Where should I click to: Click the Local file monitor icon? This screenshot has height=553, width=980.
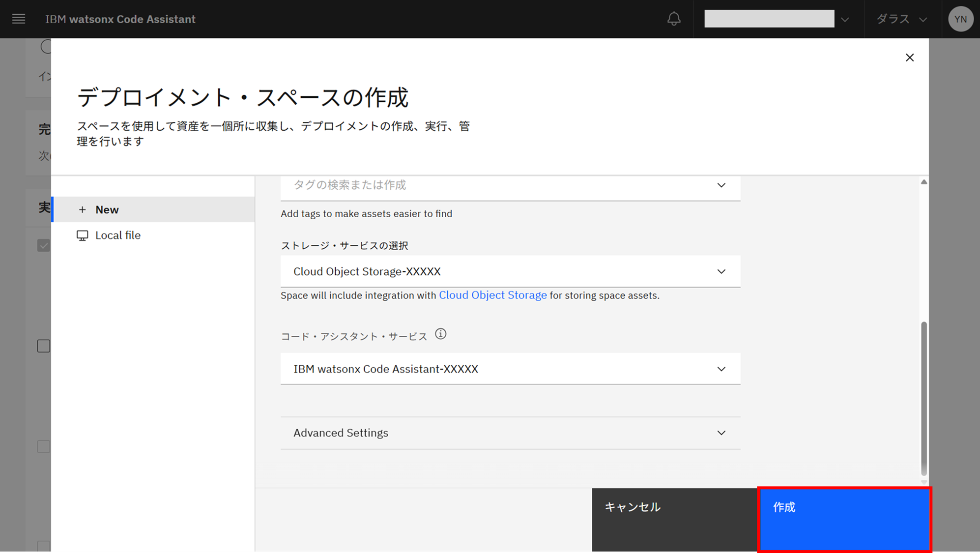(82, 235)
